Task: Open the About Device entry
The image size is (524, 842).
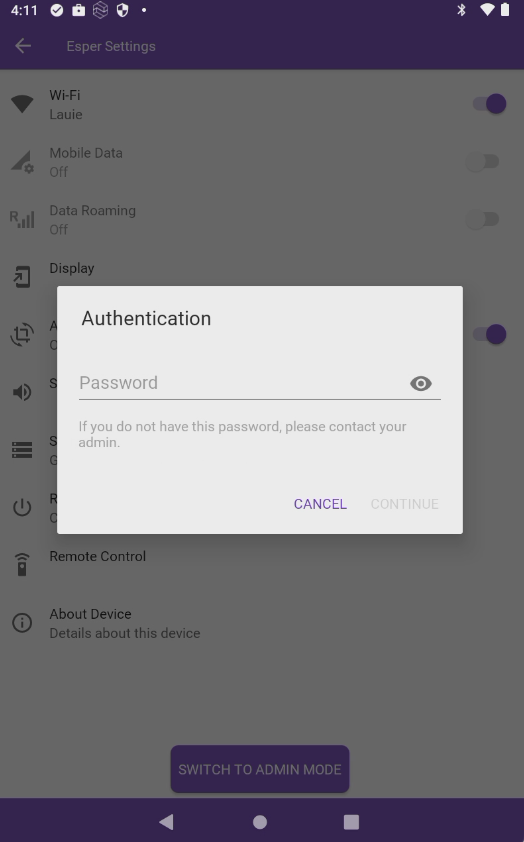Action: (x=262, y=623)
